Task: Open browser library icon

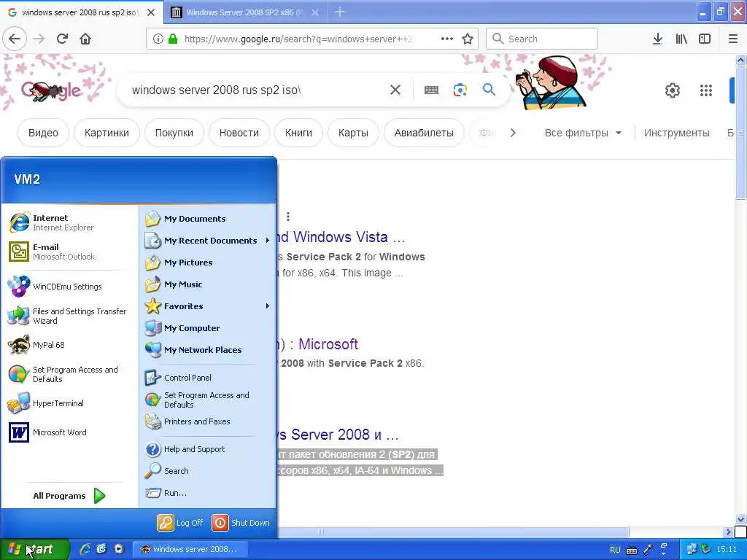Action: click(681, 39)
